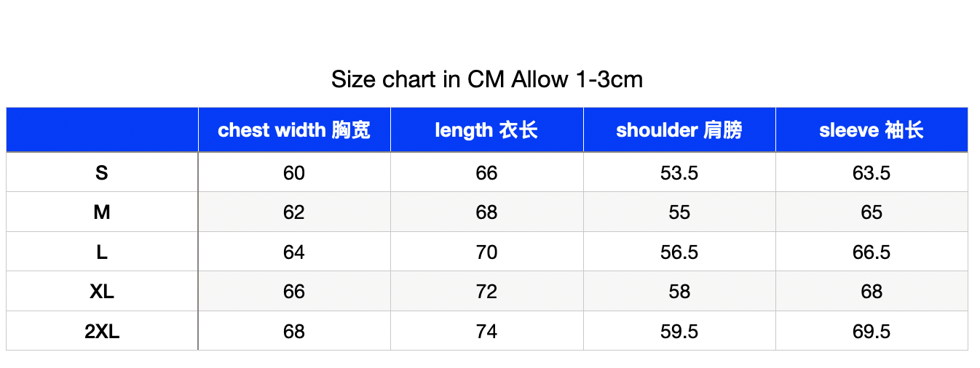Click the M size row label
980x368 pixels.
(102, 212)
